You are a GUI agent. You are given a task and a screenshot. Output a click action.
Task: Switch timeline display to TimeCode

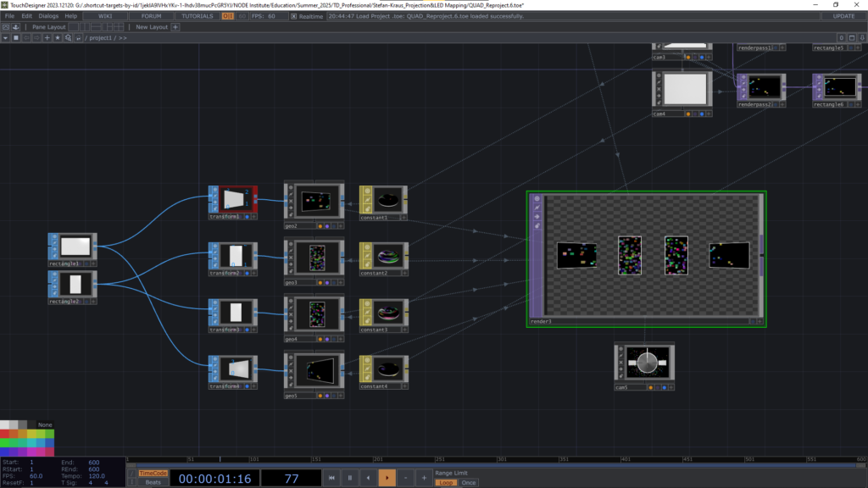coord(153,473)
